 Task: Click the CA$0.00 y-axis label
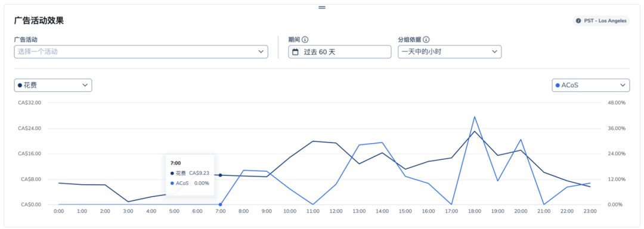click(x=31, y=205)
